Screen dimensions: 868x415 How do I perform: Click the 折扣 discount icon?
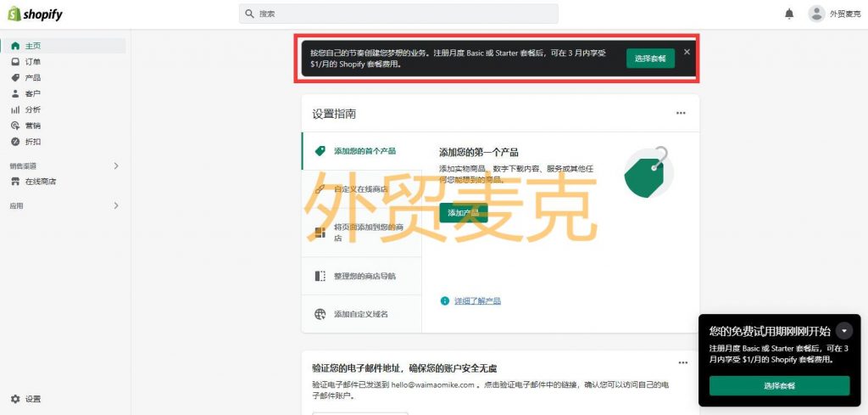[15, 142]
